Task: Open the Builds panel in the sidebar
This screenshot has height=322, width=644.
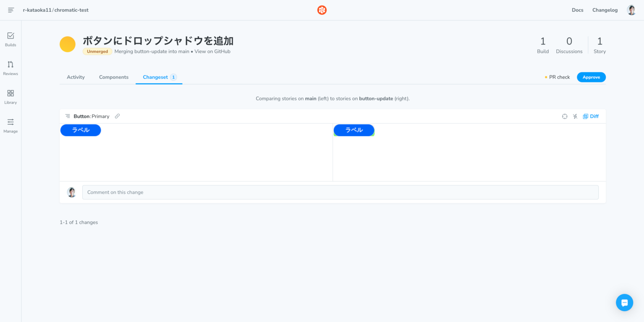Action: 10,39
